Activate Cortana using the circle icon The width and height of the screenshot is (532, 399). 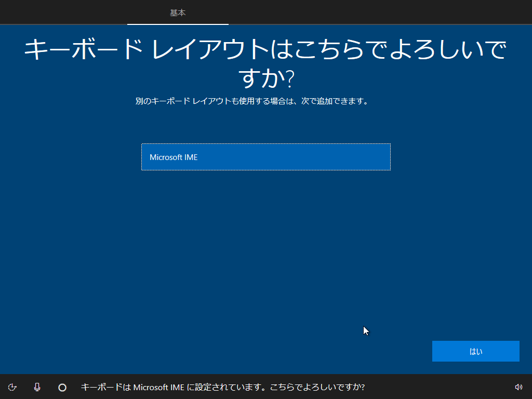click(62, 387)
